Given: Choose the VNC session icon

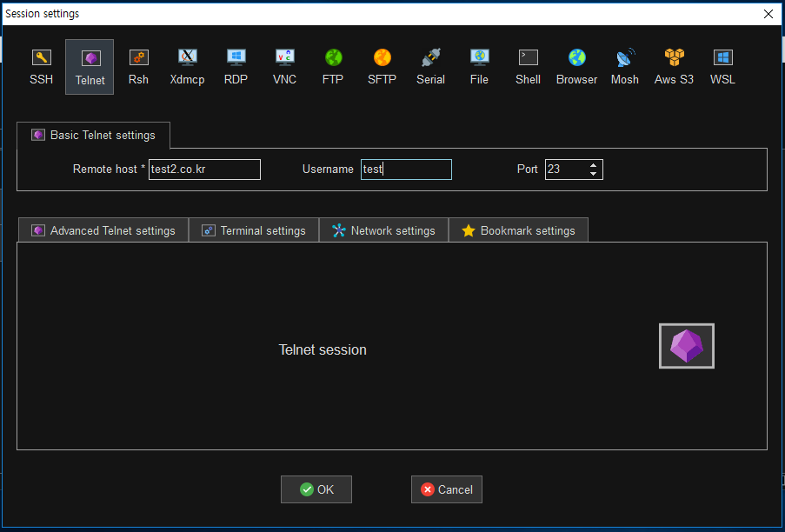Looking at the screenshot, I should [284, 67].
